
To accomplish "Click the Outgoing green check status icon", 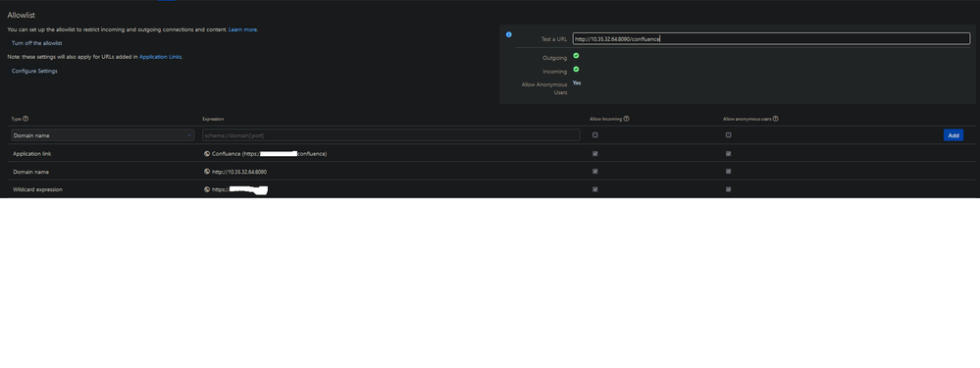I will [x=576, y=56].
